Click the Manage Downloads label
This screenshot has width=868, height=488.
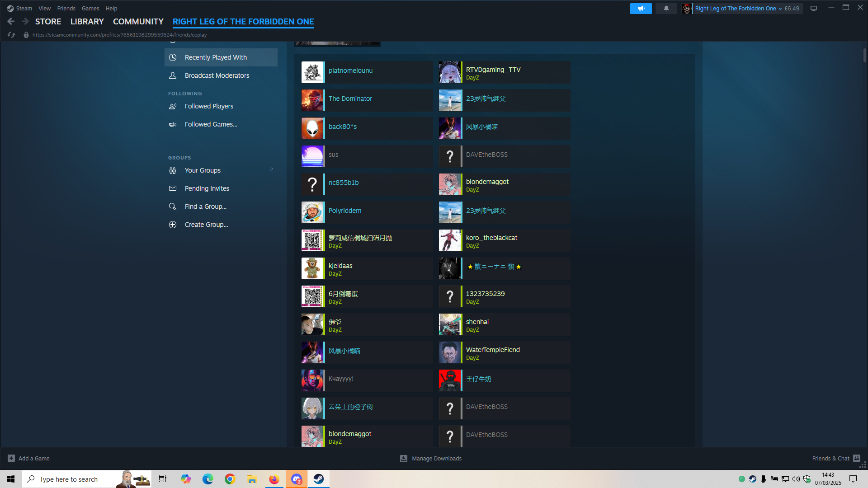[437, 458]
